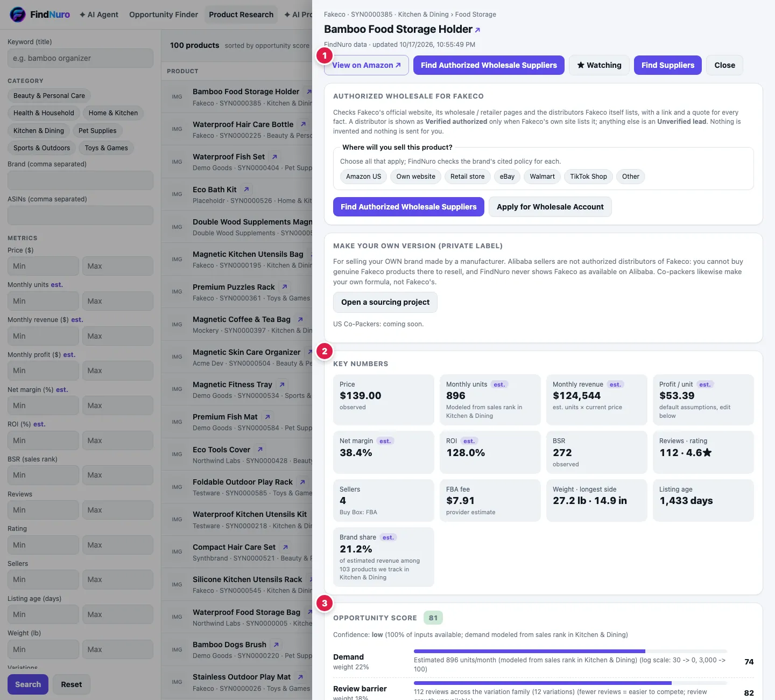Open Product Research nav item
The height and width of the screenshot is (700, 775).
point(241,15)
